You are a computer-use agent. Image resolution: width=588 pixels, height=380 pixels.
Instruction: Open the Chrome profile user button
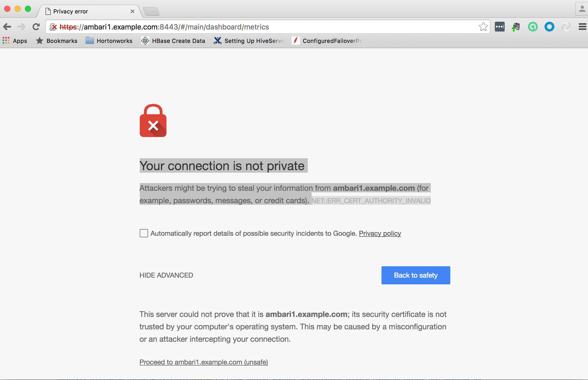click(582, 9)
